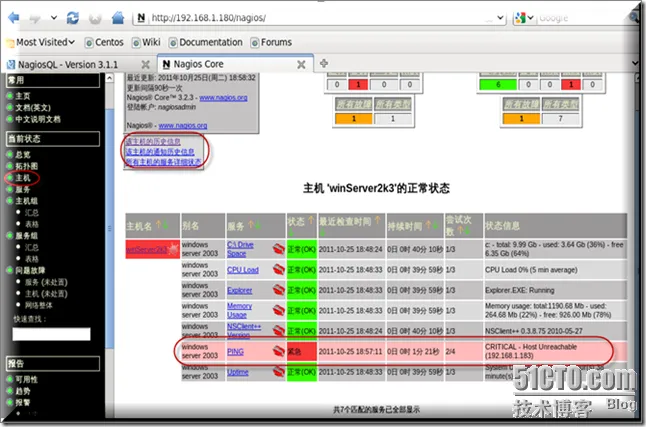Click the icon beside the winServer2k3 host name

tap(173, 249)
